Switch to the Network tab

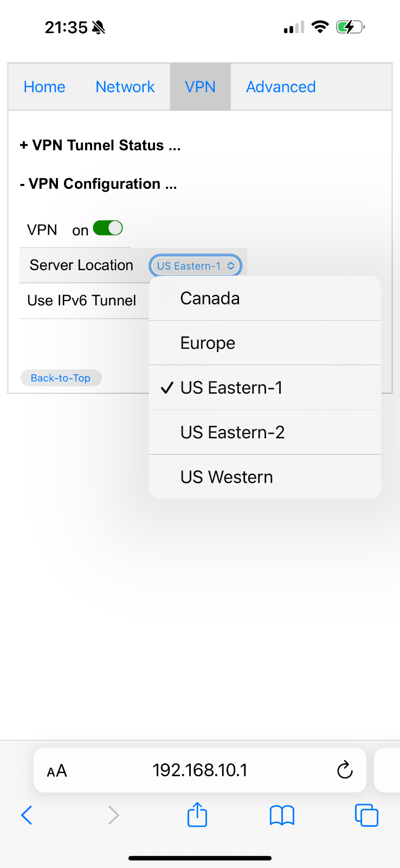125,87
